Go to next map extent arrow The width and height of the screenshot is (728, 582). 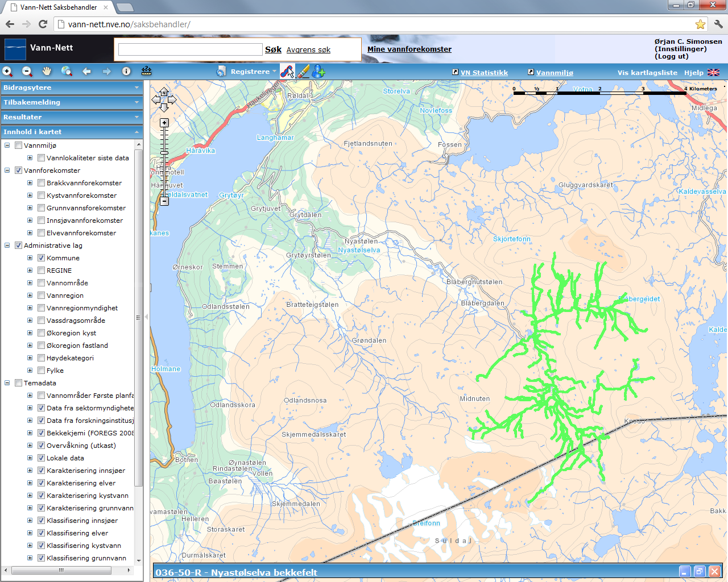tap(106, 71)
